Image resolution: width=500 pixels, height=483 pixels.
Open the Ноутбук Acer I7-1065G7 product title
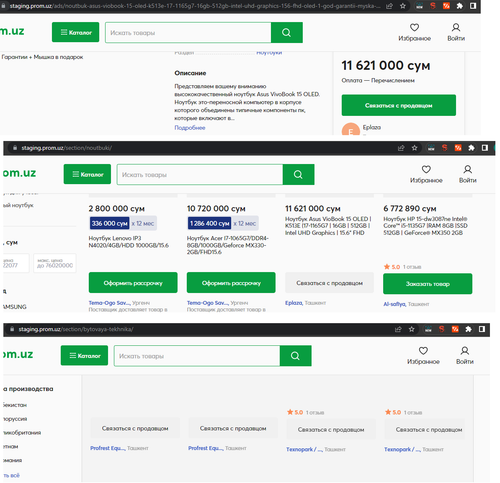click(x=228, y=245)
